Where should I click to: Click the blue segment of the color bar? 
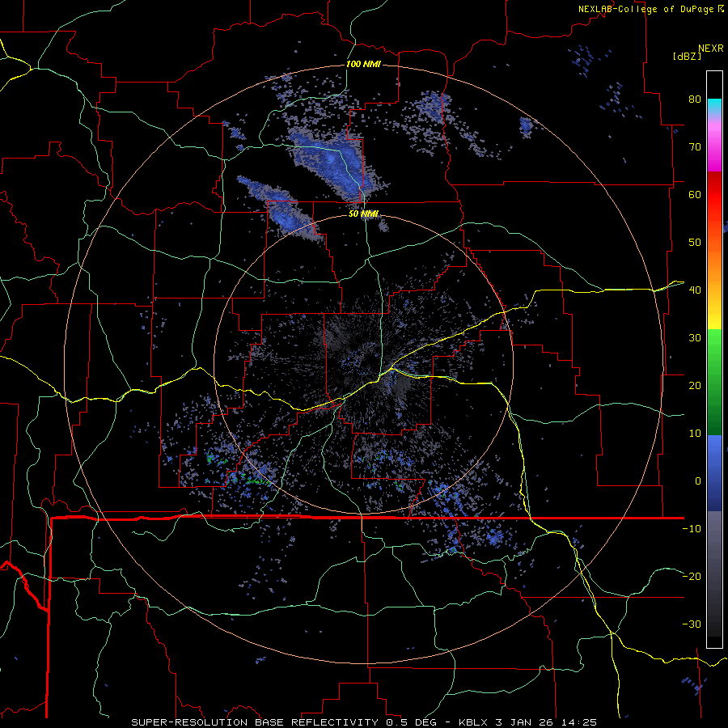(714, 472)
